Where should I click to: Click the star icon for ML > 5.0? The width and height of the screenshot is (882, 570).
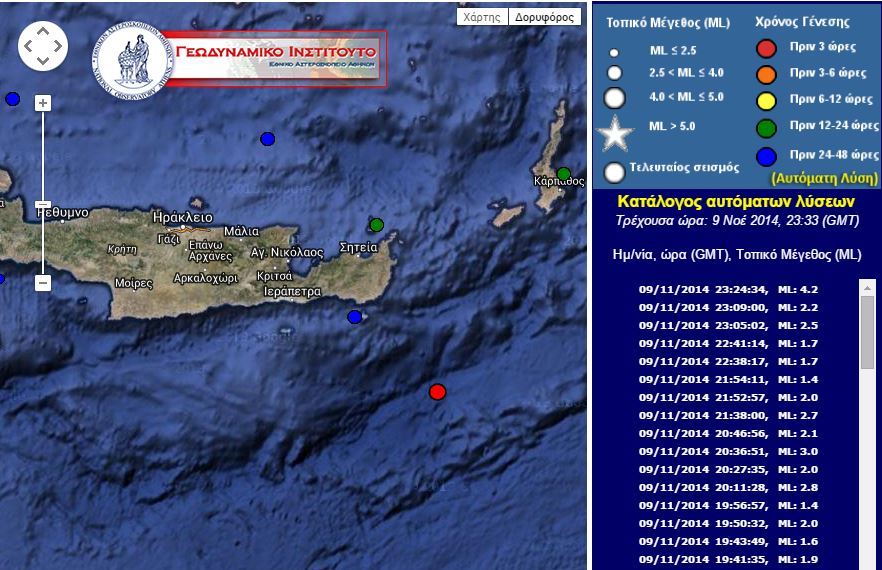pos(615,134)
